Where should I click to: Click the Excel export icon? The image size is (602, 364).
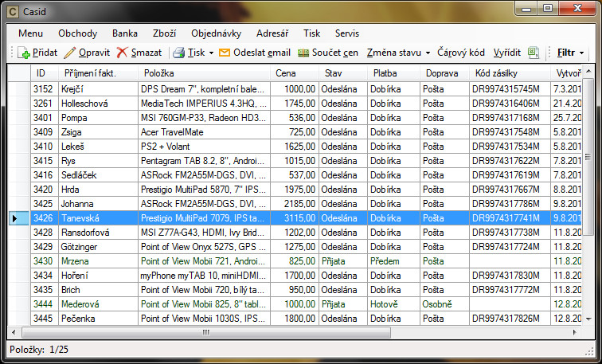point(534,53)
